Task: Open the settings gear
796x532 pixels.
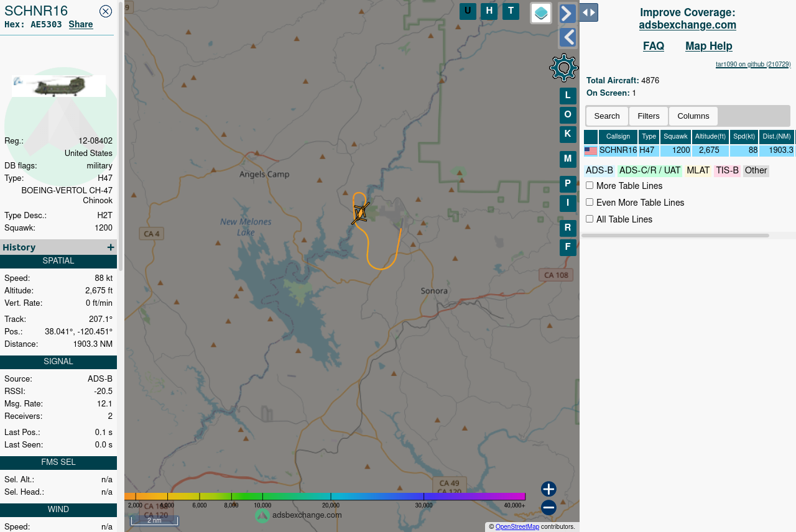Action: click(563, 68)
